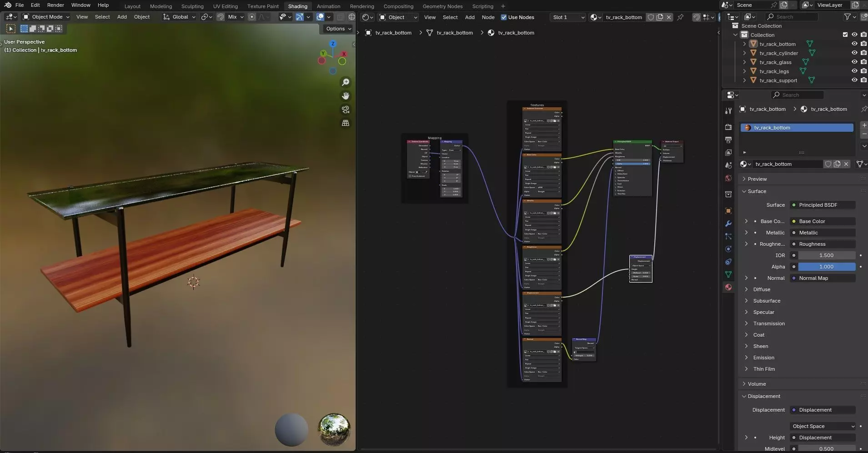Expand the Volume panel
Viewport: 868px width, 453px height.
pyautogui.click(x=757, y=384)
